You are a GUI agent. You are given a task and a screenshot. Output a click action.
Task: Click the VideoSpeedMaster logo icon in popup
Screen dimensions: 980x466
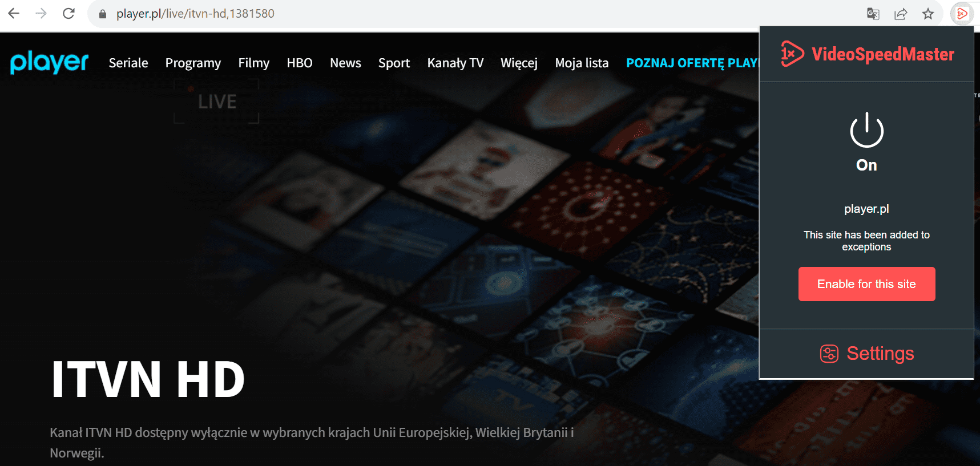pos(792,54)
